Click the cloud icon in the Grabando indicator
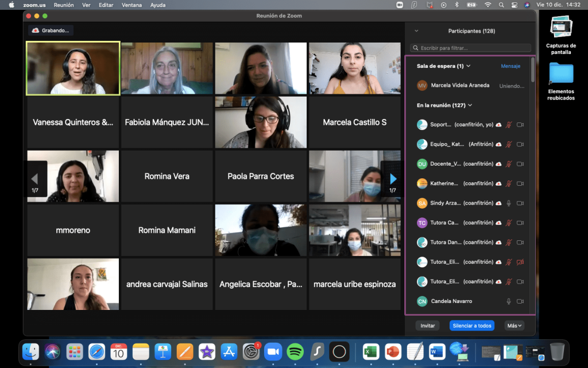The height and width of the screenshot is (368, 588). 36,30
